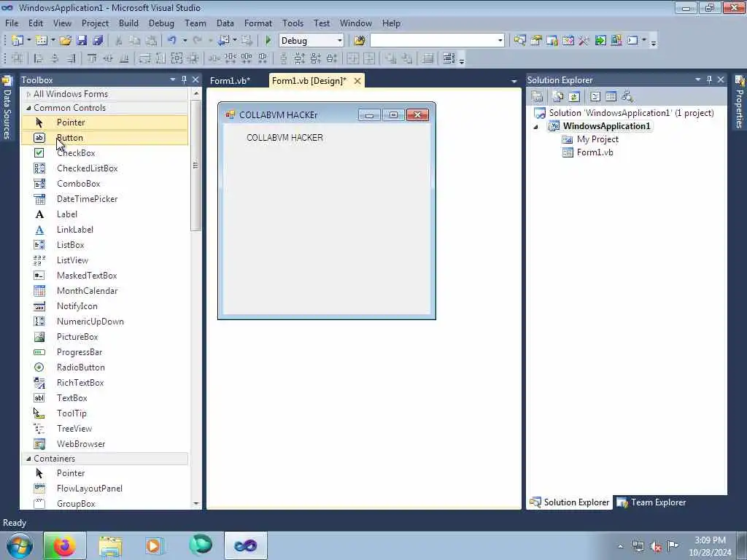Click the muted volume tray icon

click(x=657, y=546)
